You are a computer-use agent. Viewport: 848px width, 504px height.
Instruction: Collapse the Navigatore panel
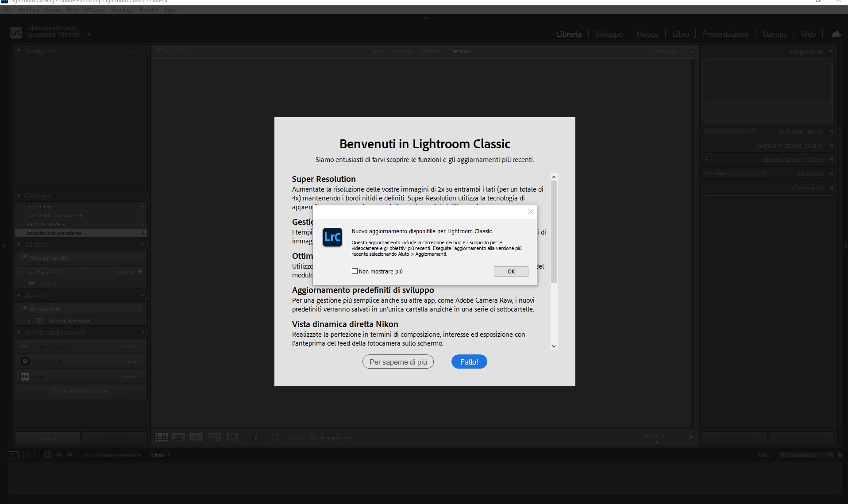[x=19, y=51]
